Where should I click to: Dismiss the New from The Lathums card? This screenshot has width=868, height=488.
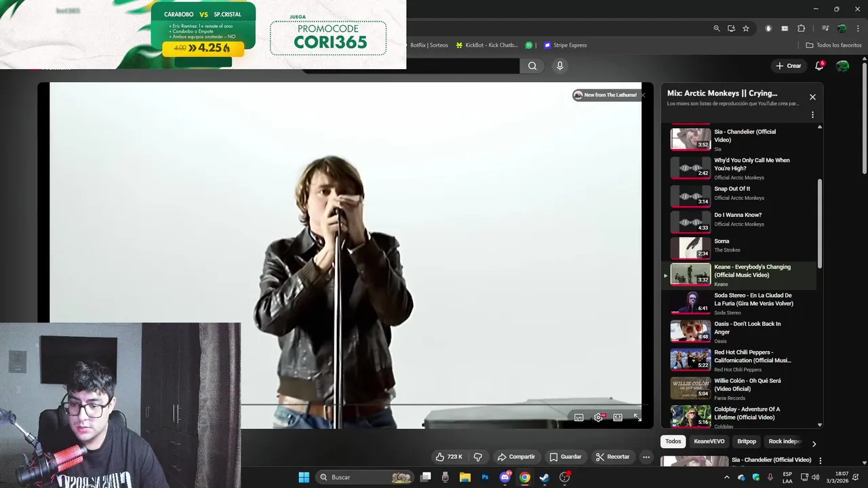click(643, 95)
